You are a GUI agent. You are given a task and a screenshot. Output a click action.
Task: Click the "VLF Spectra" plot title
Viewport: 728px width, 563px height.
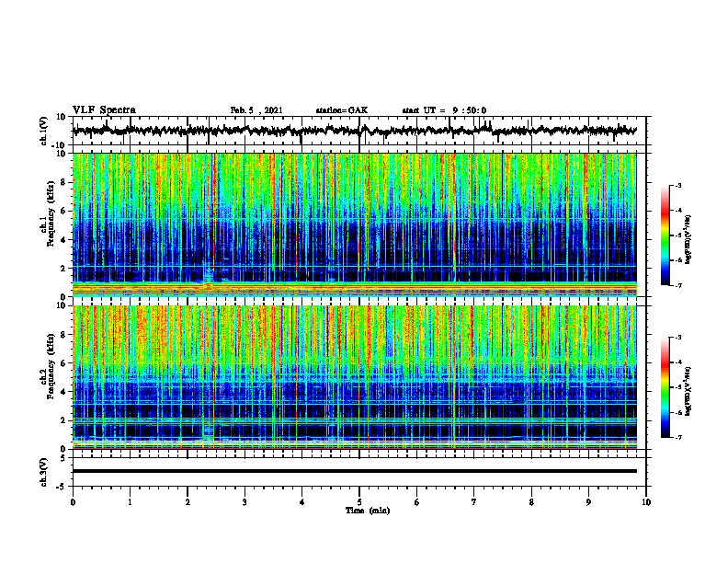click(x=104, y=110)
